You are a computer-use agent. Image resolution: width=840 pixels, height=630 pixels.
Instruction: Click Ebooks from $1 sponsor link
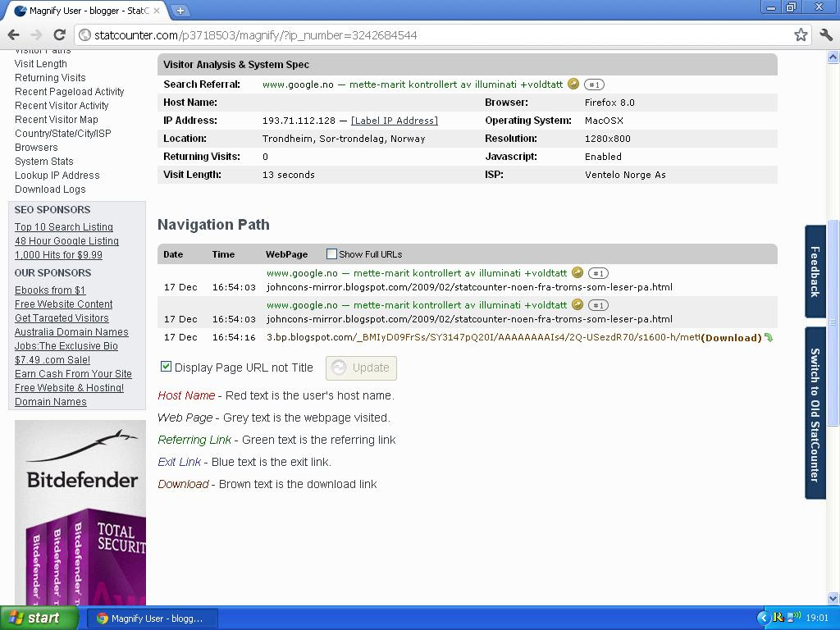[50, 290]
